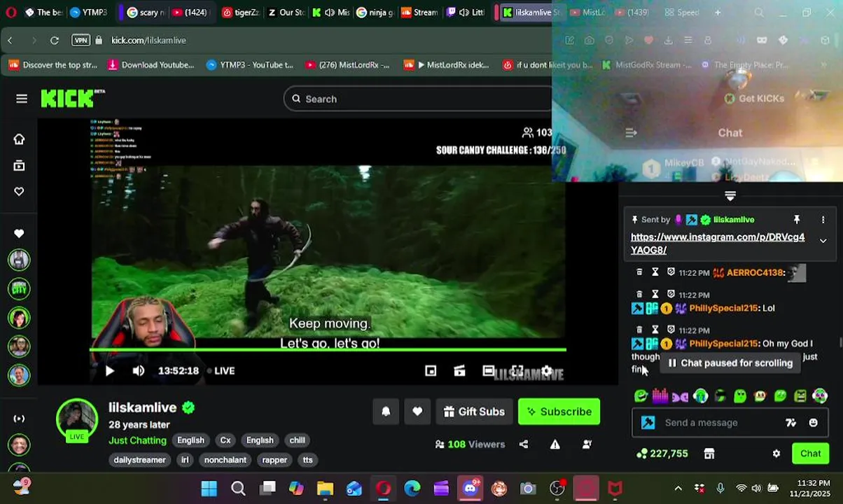Screen dimensions: 843x504
Task: Show hidden system tray icons chevron
Action: click(x=678, y=489)
